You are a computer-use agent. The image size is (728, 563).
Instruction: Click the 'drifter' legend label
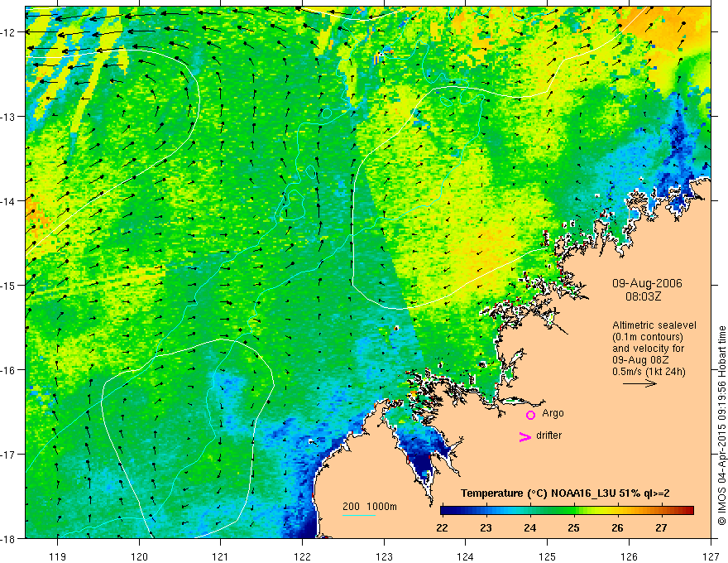548,435
